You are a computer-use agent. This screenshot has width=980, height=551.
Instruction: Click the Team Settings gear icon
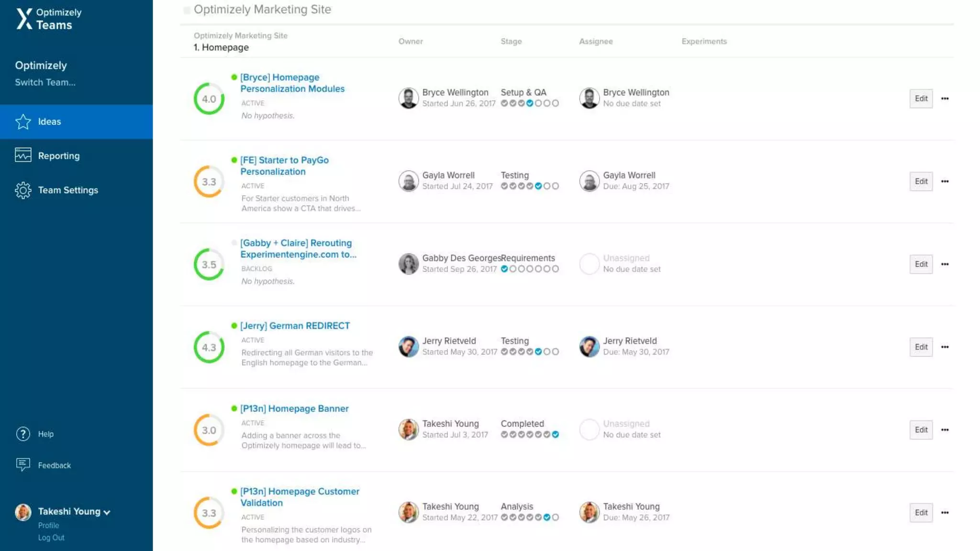[23, 190]
